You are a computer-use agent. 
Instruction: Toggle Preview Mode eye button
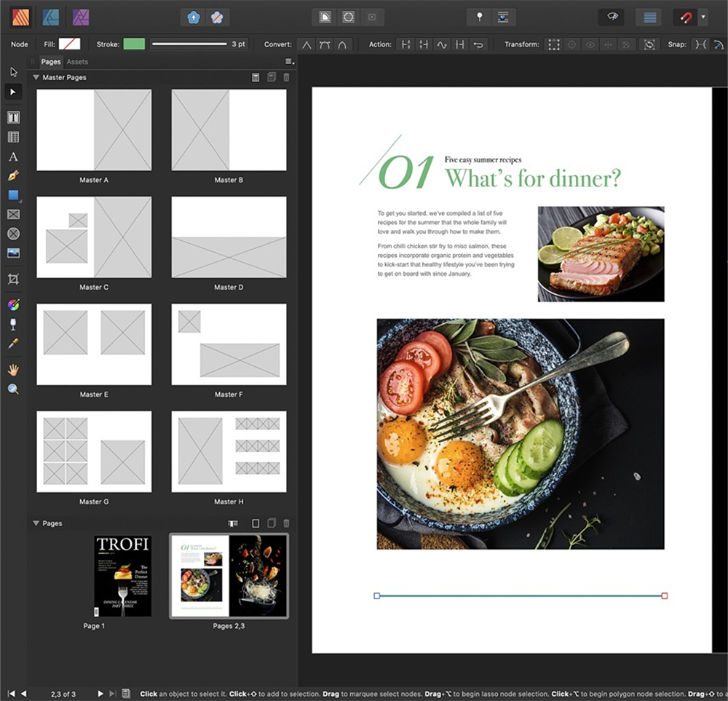click(612, 17)
